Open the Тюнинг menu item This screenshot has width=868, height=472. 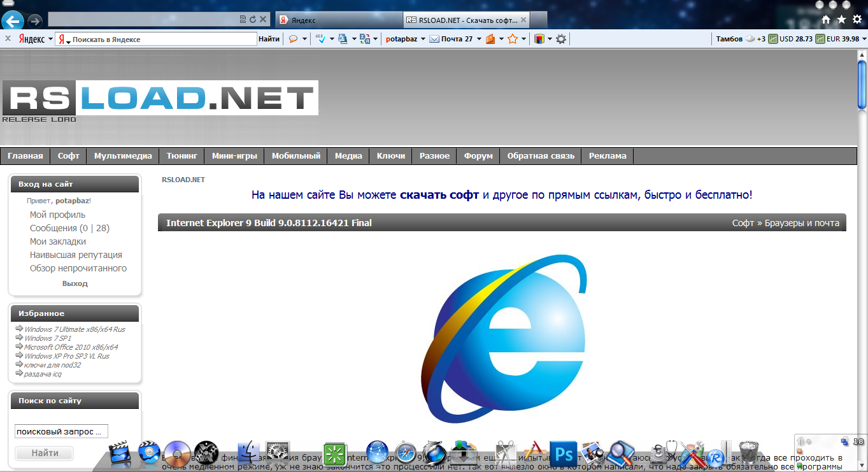coord(182,156)
